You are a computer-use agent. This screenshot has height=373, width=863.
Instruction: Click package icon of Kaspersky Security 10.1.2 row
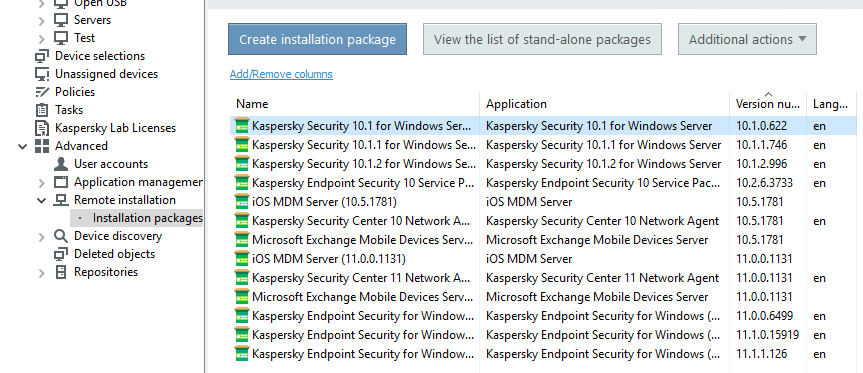(242, 164)
